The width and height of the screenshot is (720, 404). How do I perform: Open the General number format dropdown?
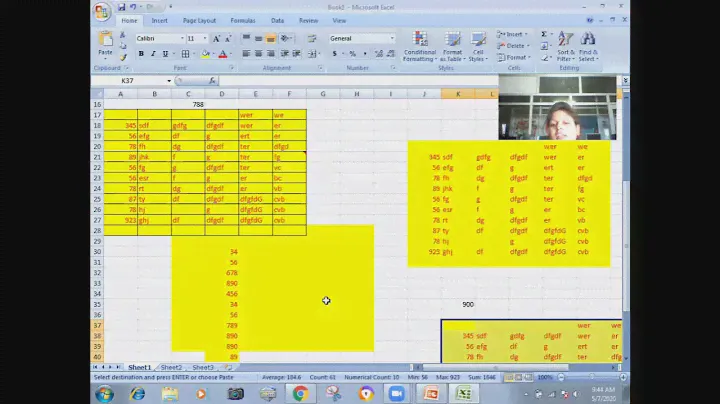click(391, 39)
